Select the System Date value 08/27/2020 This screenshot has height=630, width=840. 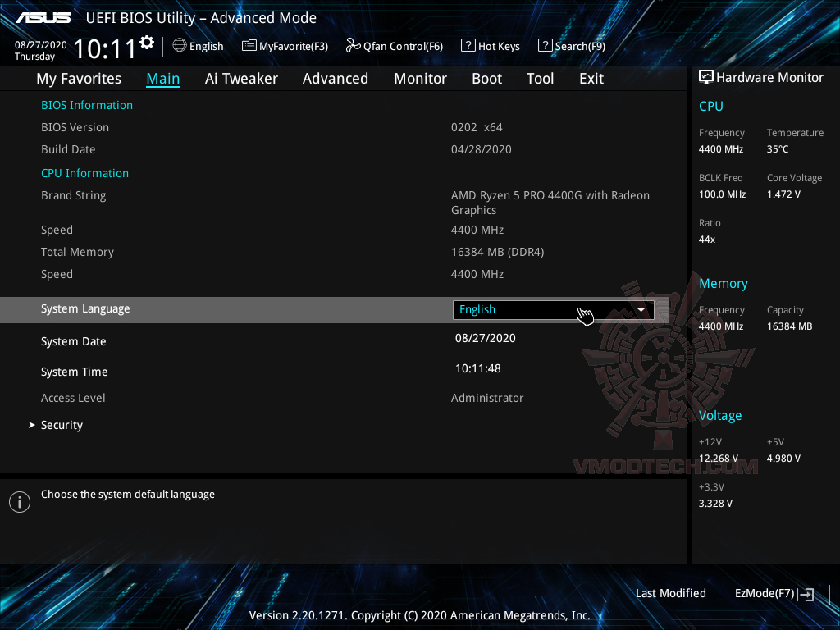[486, 338]
